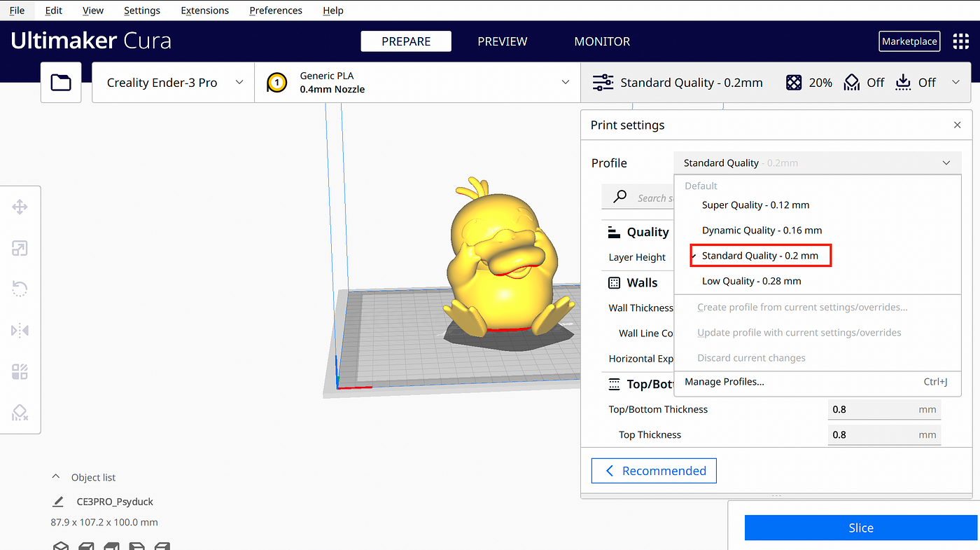Select the Support Blocker tool
The width and height of the screenshot is (980, 550).
tap(20, 413)
